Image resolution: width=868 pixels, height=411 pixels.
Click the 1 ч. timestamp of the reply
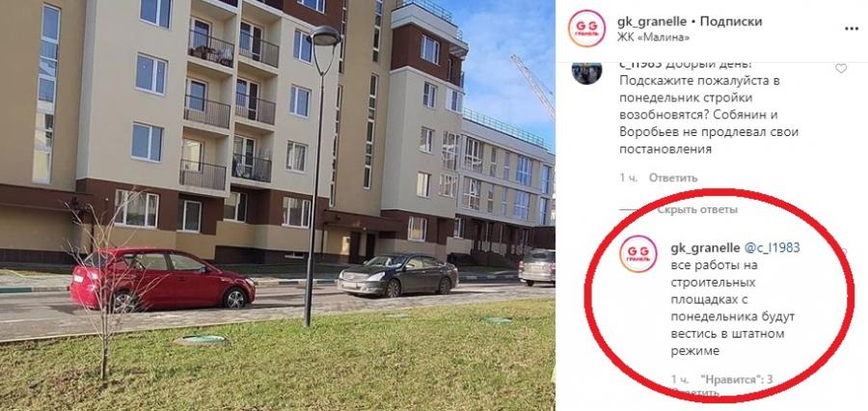point(680,379)
